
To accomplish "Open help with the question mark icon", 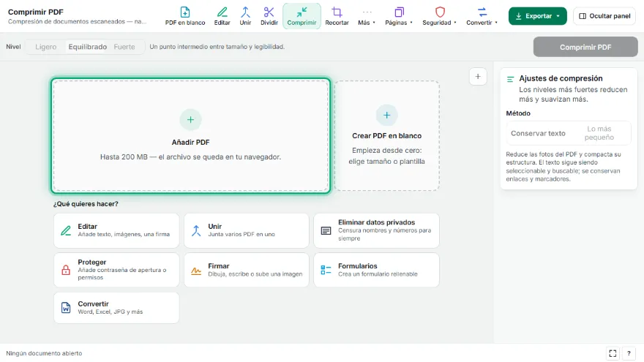I will [x=629, y=353].
